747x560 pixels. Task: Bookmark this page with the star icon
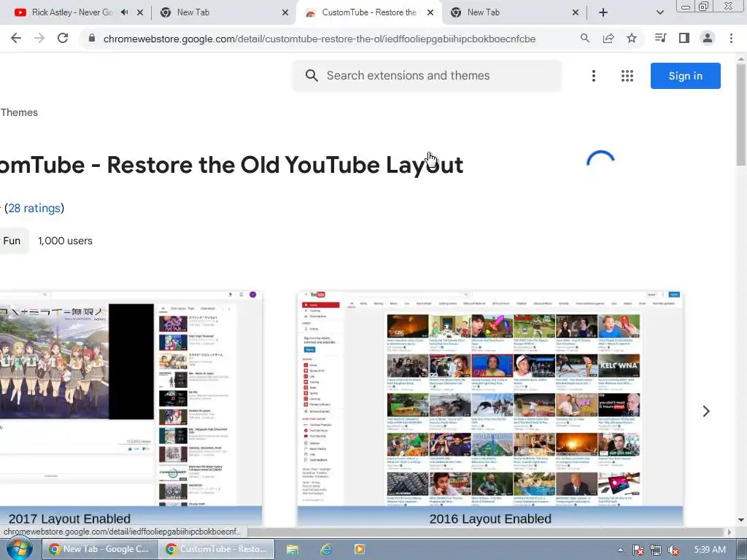[x=632, y=39]
